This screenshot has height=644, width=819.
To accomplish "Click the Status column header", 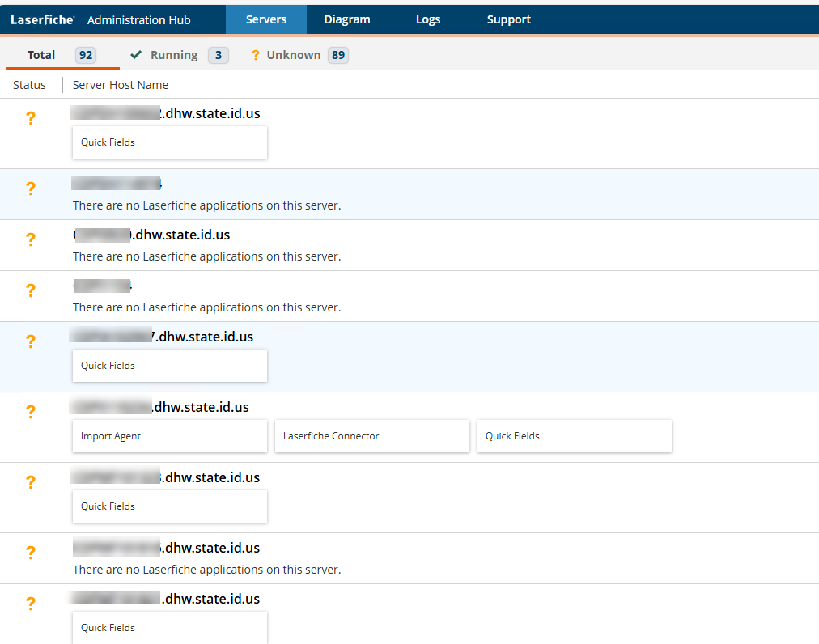I will (x=29, y=85).
